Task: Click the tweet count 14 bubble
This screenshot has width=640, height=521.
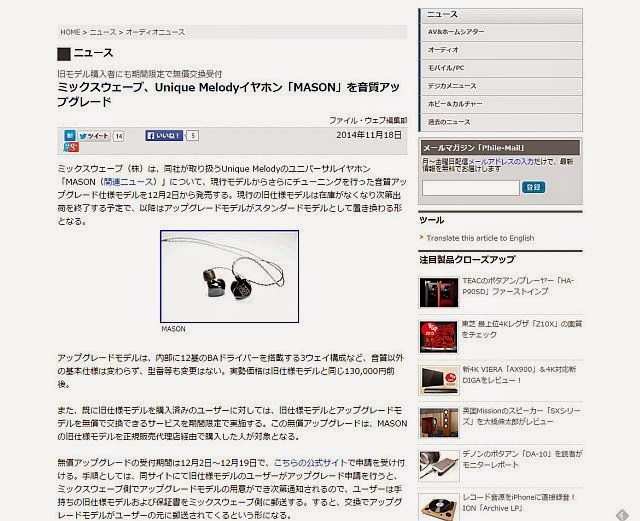Action: [x=118, y=136]
